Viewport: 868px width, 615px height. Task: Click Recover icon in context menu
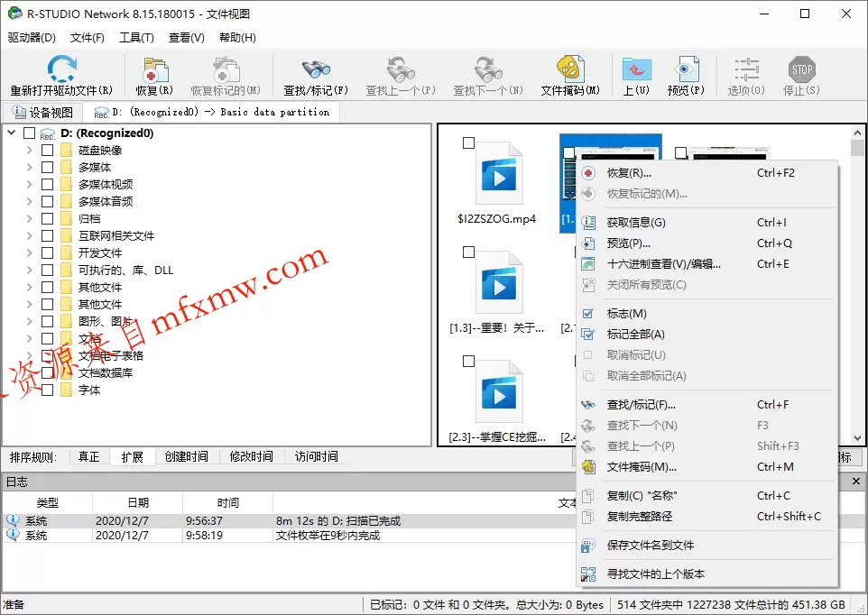pos(588,173)
